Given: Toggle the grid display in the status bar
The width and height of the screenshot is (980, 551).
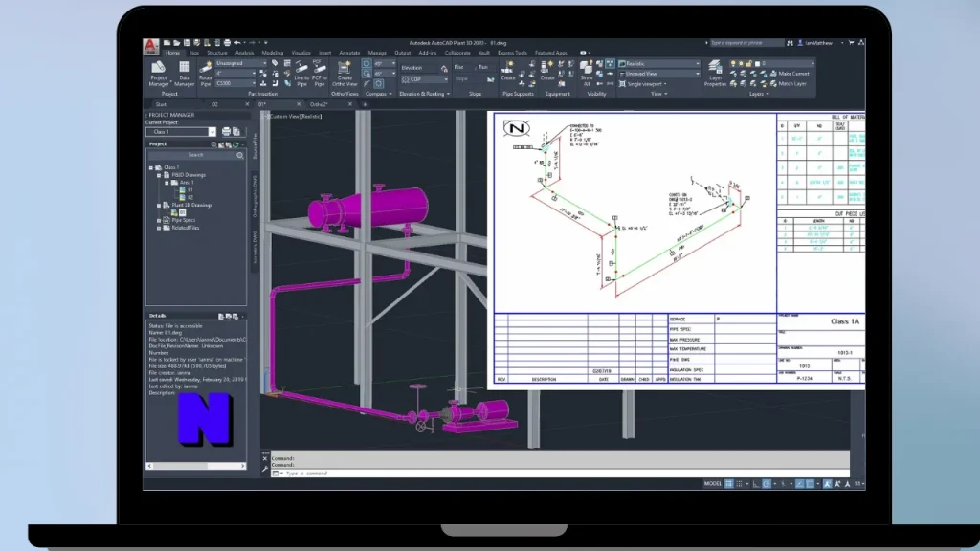Looking at the screenshot, I should click(728, 484).
